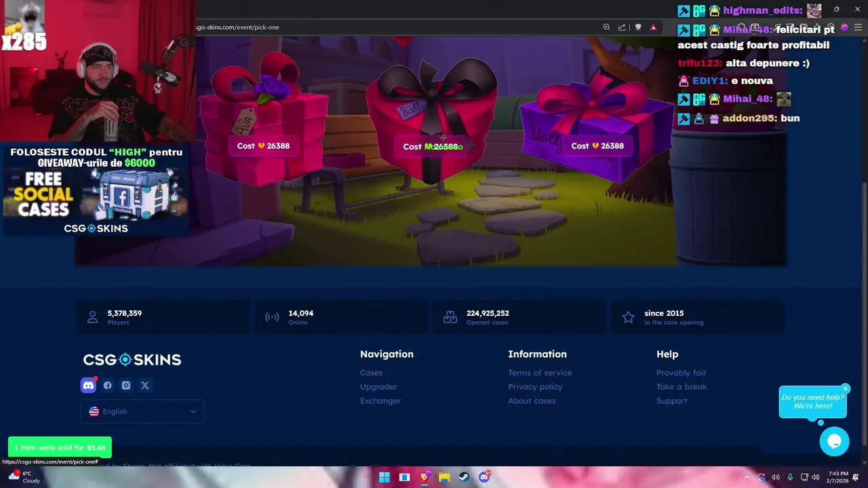The height and width of the screenshot is (488, 868).
Task: Pick the left pink gift box Cost 26388
Action: pos(263,146)
